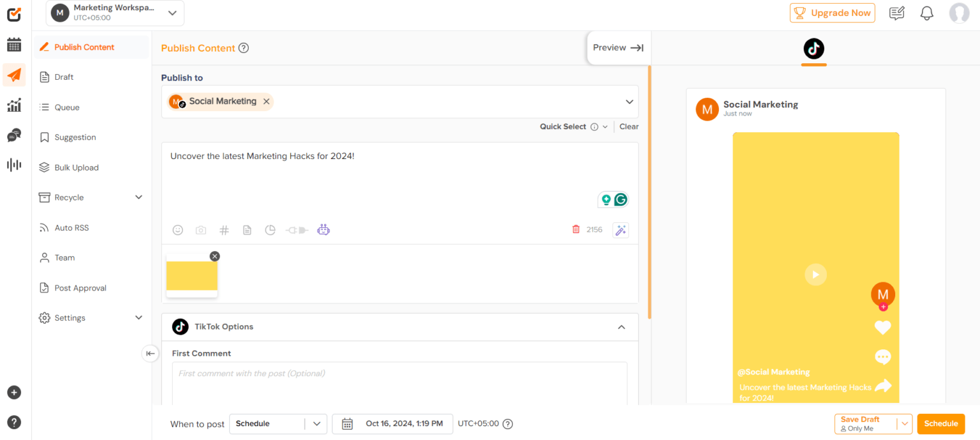The width and height of the screenshot is (980, 440).
Task: Click the emoji picker icon in composer
Action: point(178,230)
